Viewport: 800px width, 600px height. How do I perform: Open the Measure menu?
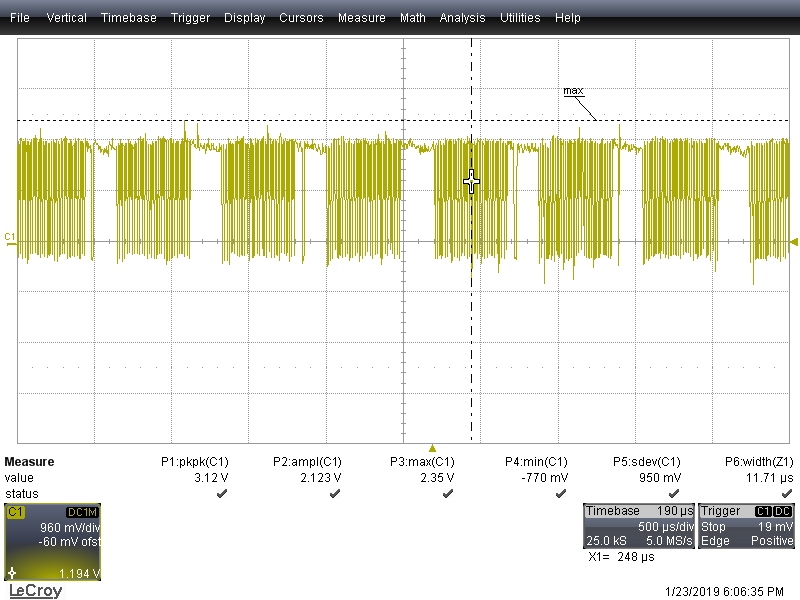[x=362, y=18]
